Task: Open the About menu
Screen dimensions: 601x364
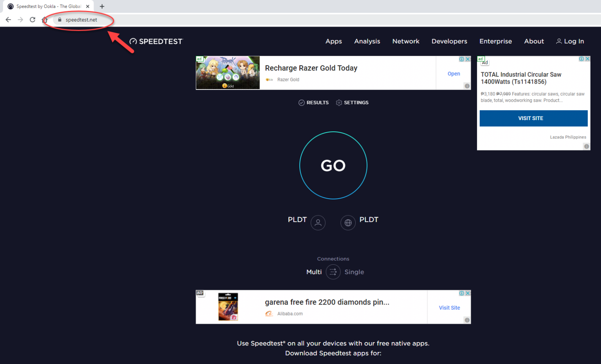Action: point(534,41)
